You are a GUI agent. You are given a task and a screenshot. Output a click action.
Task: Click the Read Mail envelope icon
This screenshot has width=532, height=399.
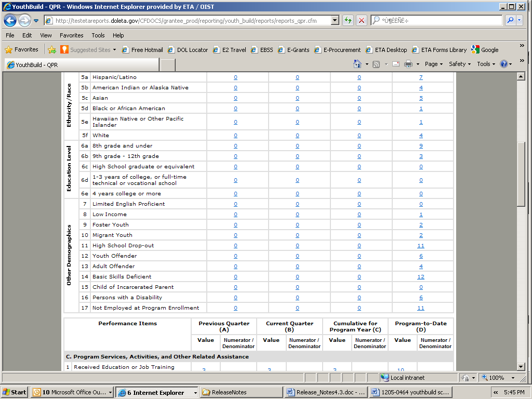pyautogui.click(x=395, y=64)
